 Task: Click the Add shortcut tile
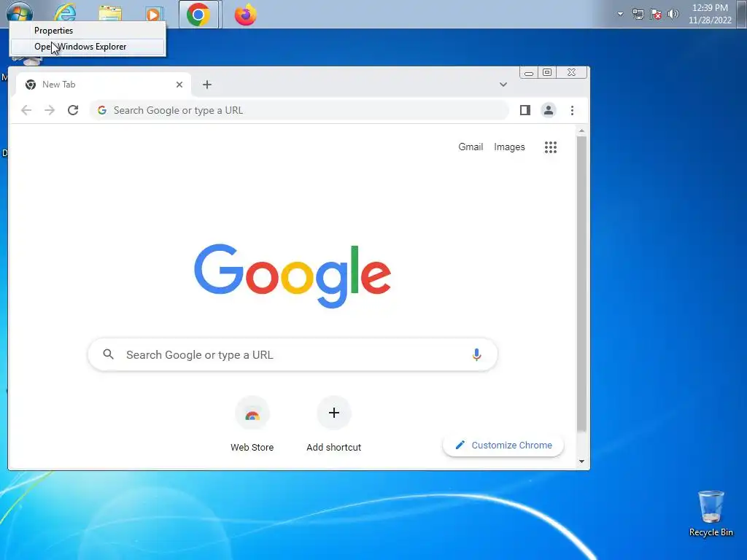point(334,424)
